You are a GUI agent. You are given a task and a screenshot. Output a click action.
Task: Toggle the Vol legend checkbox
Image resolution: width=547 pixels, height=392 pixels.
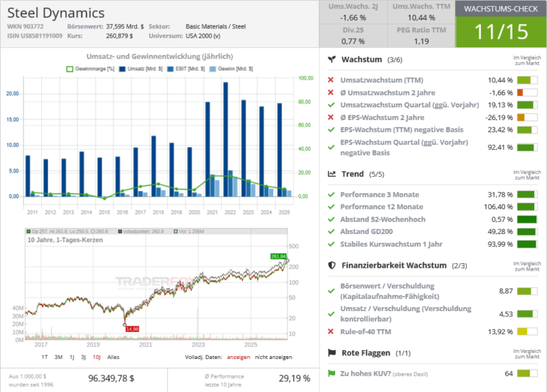pos(176,232)
